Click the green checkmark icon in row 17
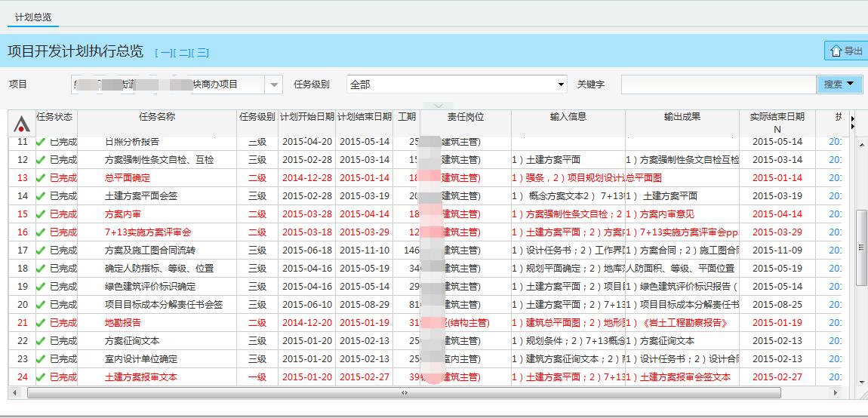Image resolution: width=868 pixels, height=418 pixels. coord(41,250)
